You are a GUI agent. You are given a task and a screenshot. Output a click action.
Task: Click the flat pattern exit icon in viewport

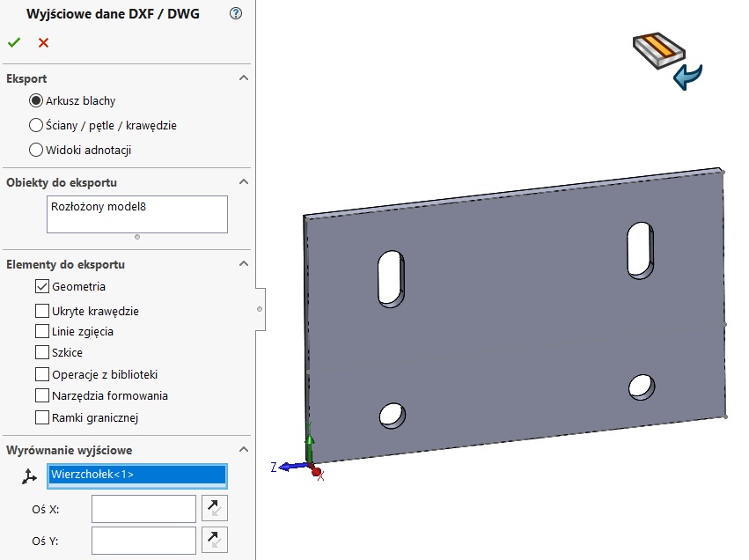pos(667,61)
